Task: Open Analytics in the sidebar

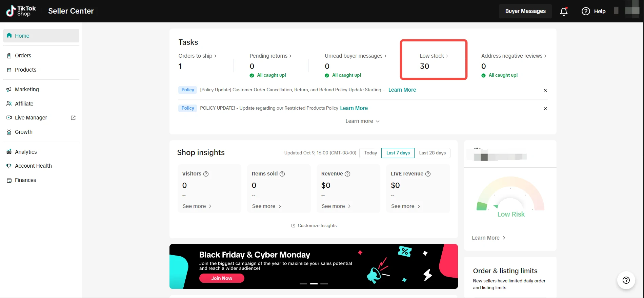Action: click(26, 152)
